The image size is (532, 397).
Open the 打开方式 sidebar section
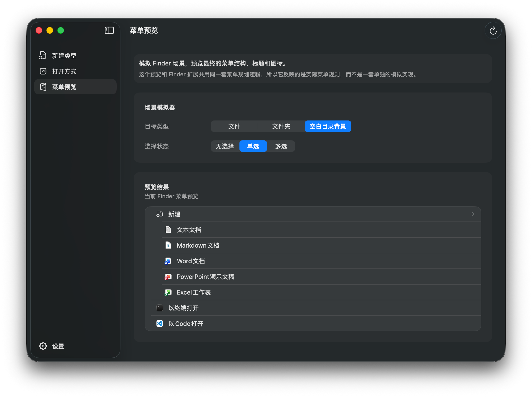pos(75,71)
